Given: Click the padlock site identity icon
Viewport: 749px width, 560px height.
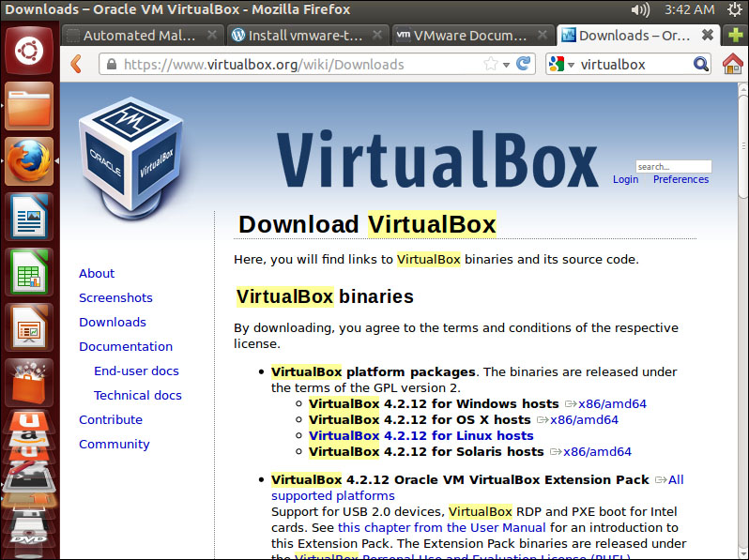Looking at the screenshot, I should click(x=112, y=64).
